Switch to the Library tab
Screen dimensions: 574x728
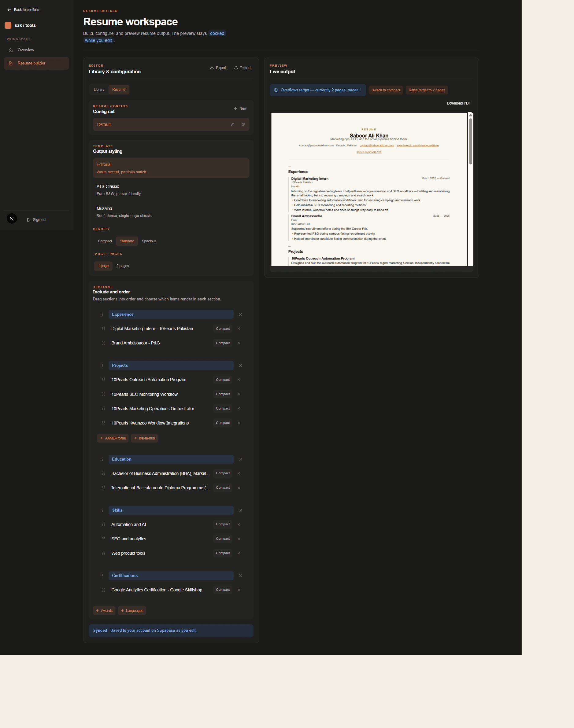pos(98,89)
